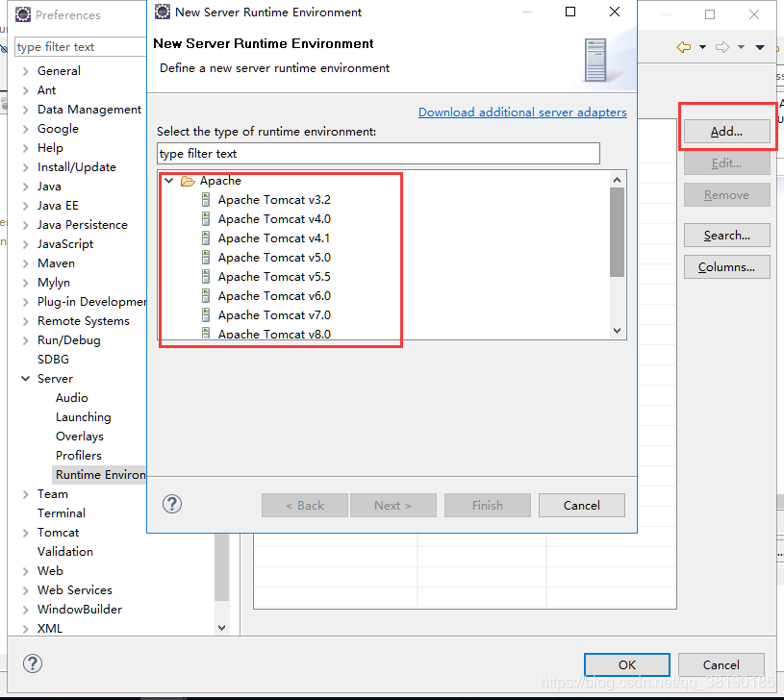The image size is (784, 700).
Task: Select the Mylyn preferences item
Action: click(x=54, y=283)
